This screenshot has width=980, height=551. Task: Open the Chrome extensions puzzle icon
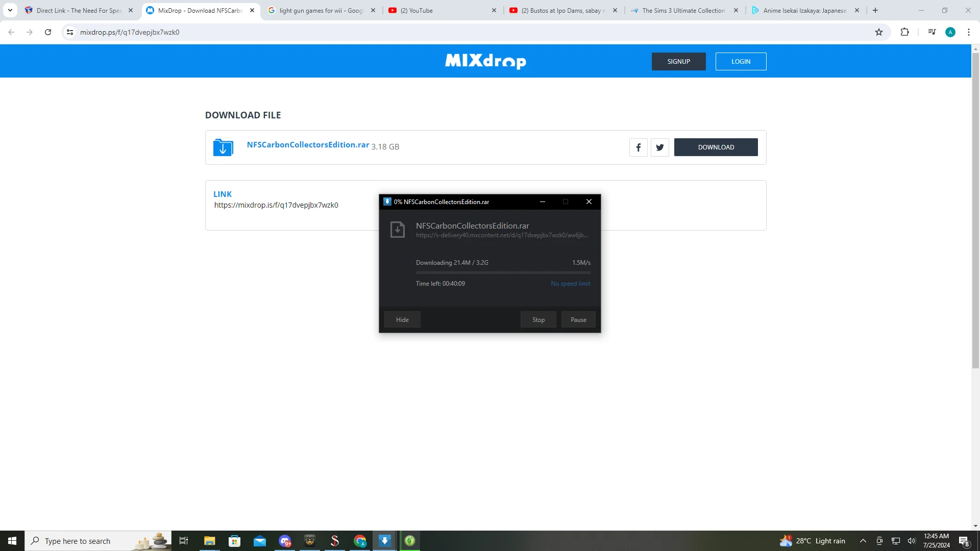coord(904,32)
